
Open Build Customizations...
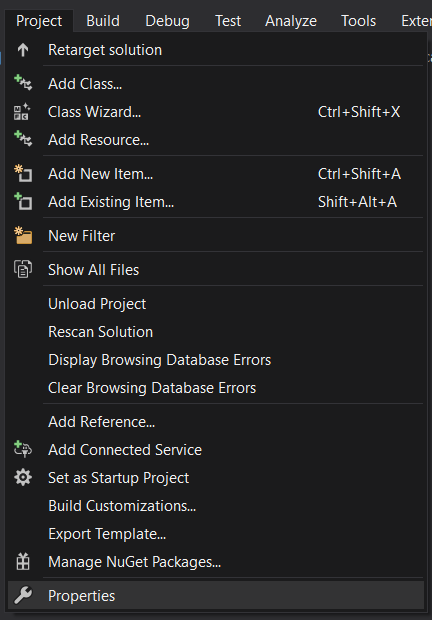[216, 506]
